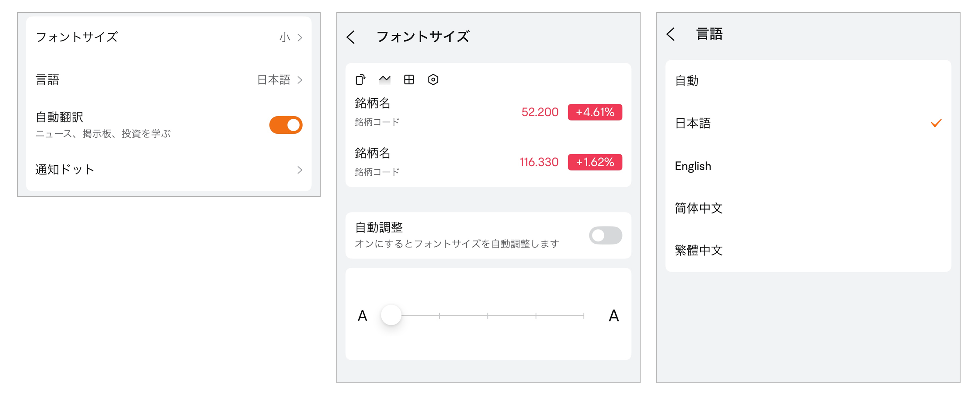Select 繁體中文 language
The height and width of the screenshot is (394, 980).
[x=698, y=250]
